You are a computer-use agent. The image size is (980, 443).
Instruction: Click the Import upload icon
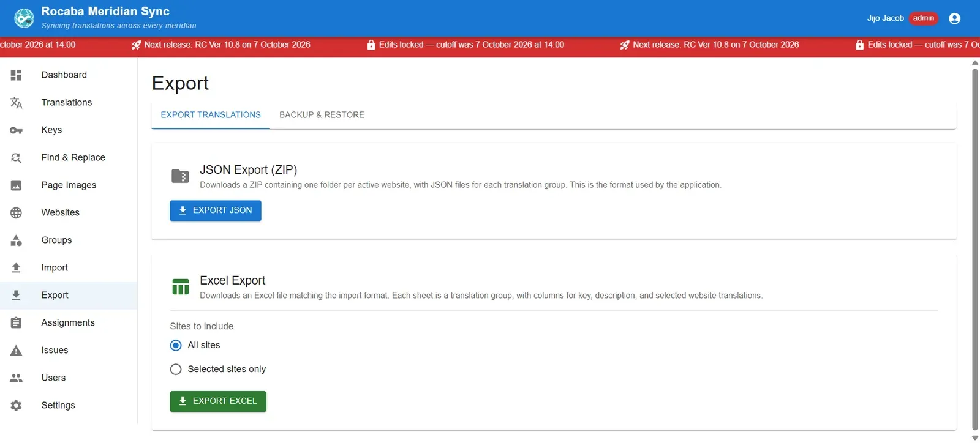coord(17,268)
